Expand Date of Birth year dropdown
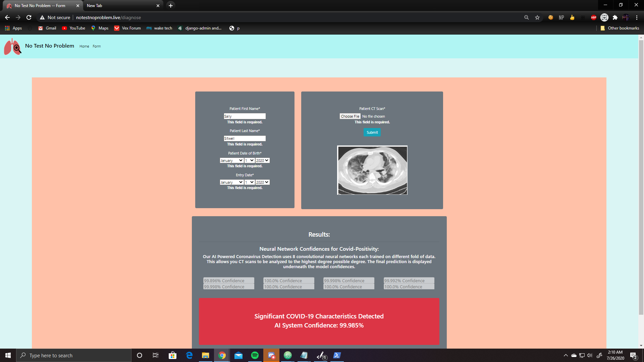The width and height of the screenshot is (644, 362). point(262,161)
